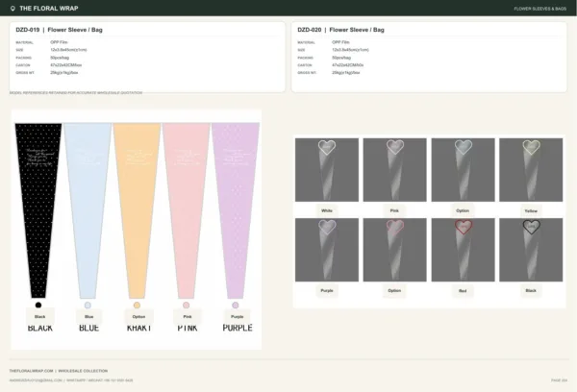Pick the black color dot under cone sleeves
577x392 pixels.
click(38, 306)
